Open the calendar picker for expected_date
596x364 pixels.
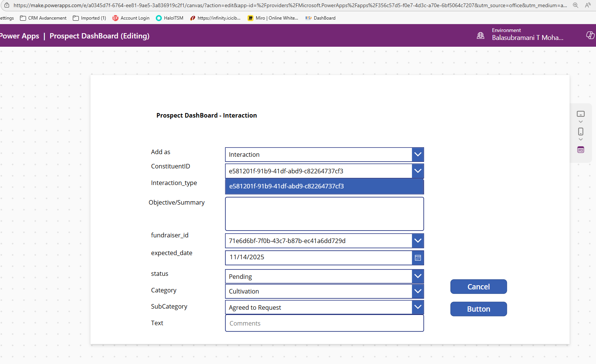[418, 258]
